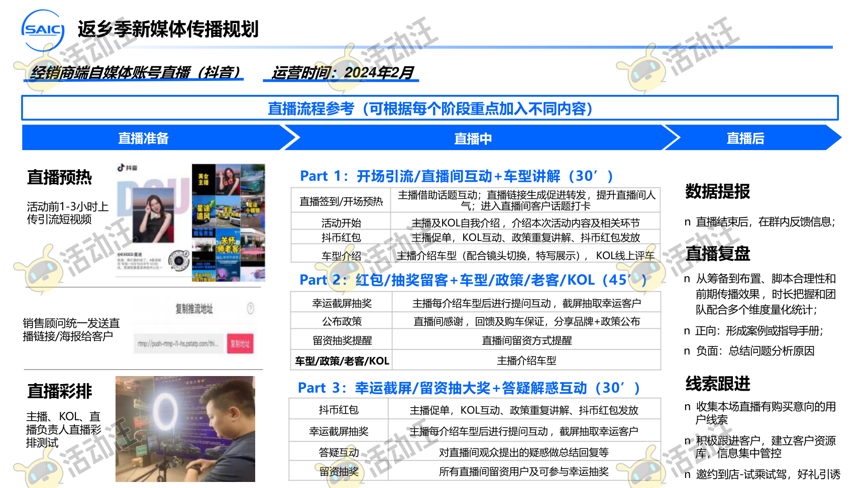Viewport: 868px width, 488px height.
Task: Open the ring-light rehearsal photo
Action: tap(185, 429)
